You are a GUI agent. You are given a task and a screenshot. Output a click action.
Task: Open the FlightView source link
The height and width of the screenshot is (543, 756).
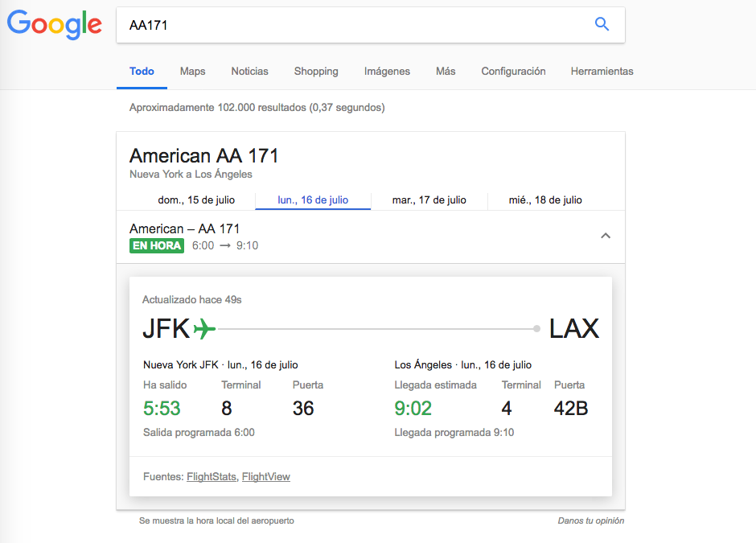point(266,477)
